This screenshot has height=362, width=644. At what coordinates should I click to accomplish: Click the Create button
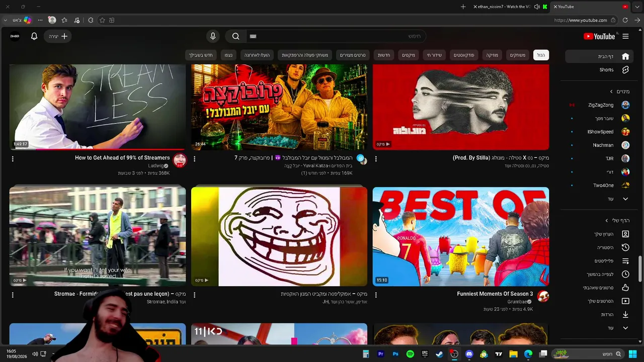coord(58,36)
